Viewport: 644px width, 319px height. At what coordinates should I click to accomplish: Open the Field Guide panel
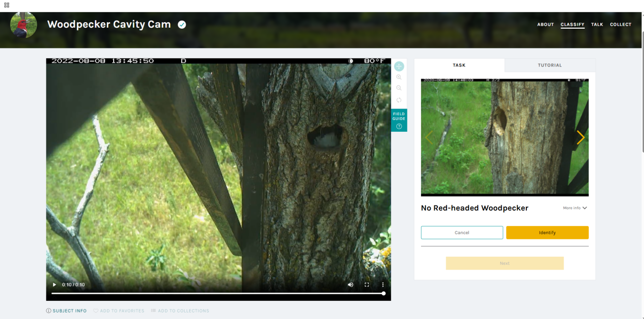click(399, 120)
